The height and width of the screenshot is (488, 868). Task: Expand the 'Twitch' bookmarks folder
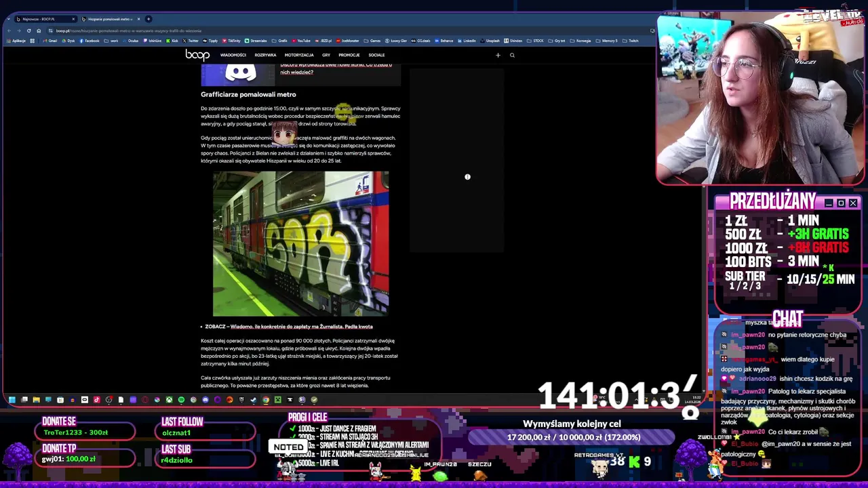coord(631,41)
